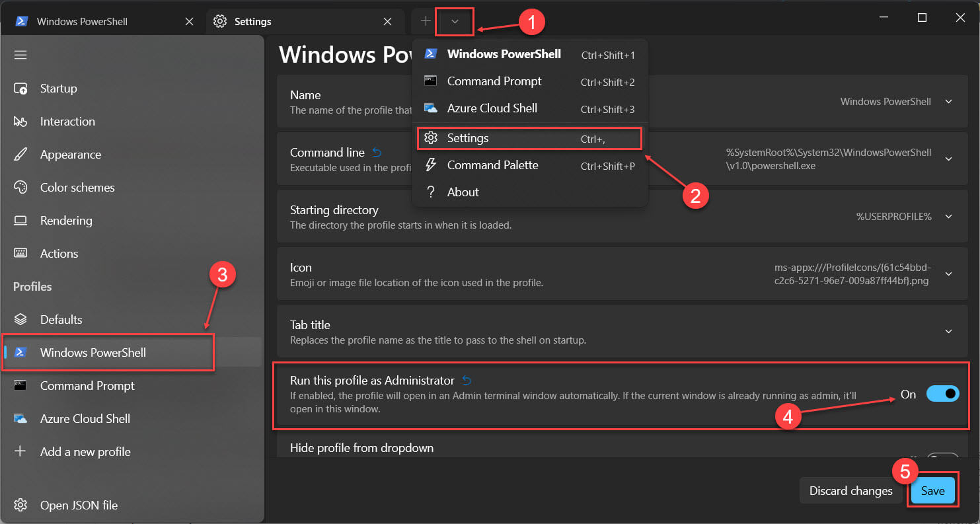The width and height of the screenshot is (980, 524).
Task: Go to Color schemes page
Action: (x=132, y=188)
